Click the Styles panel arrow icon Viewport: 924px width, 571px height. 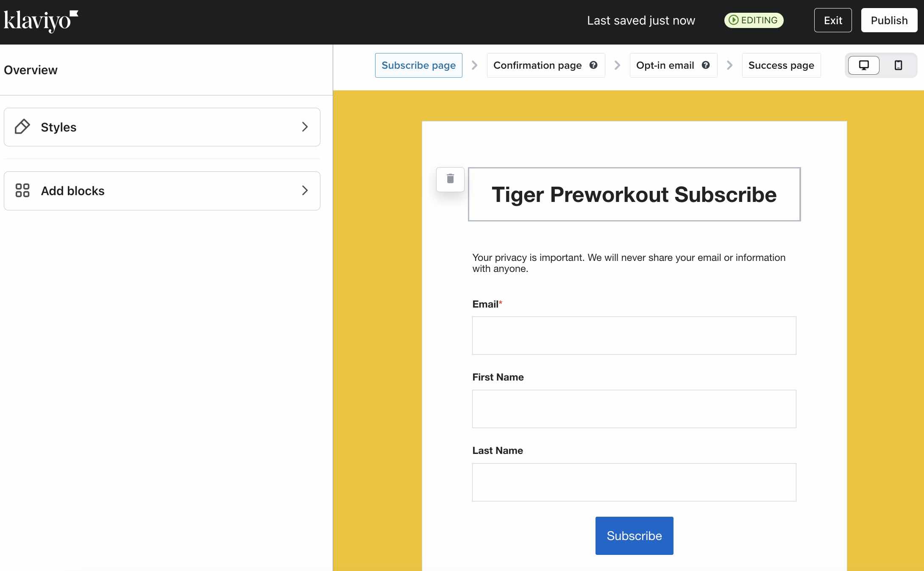click(x=305, y=127)
